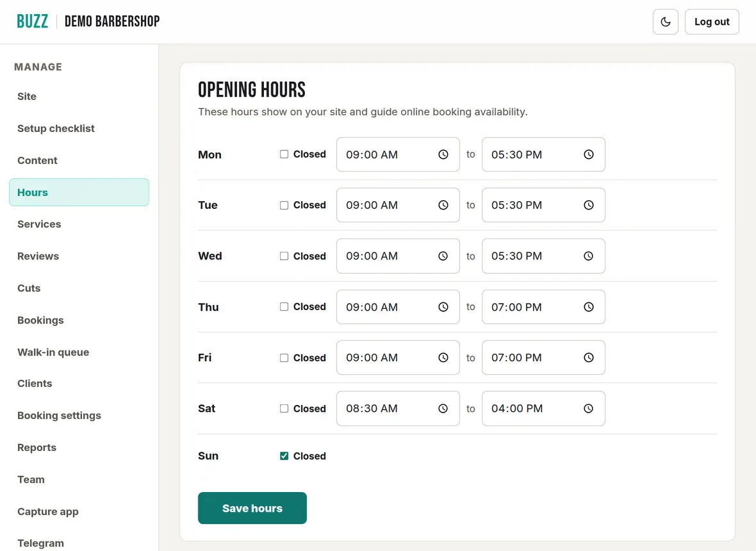Go to Cuts in sidebar
The width and height of the screenshot is (756, 551).
pos(79,288)
